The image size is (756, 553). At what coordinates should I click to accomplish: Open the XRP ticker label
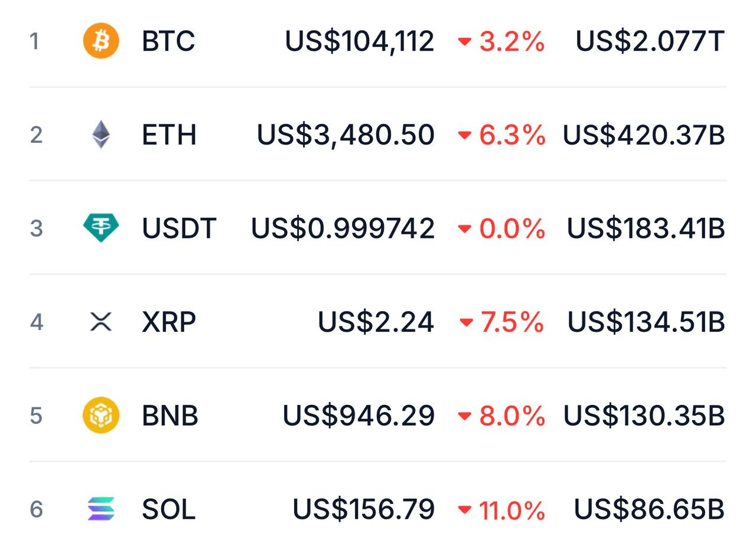pos(169,322)
